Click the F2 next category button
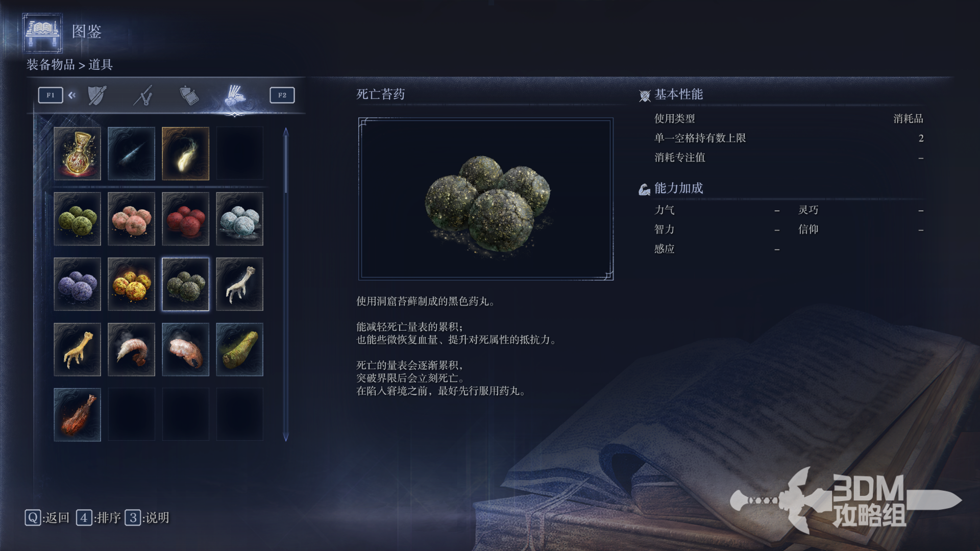Image resolution: width=980 pixels, height=551 pixels. (x=282, y=95)
